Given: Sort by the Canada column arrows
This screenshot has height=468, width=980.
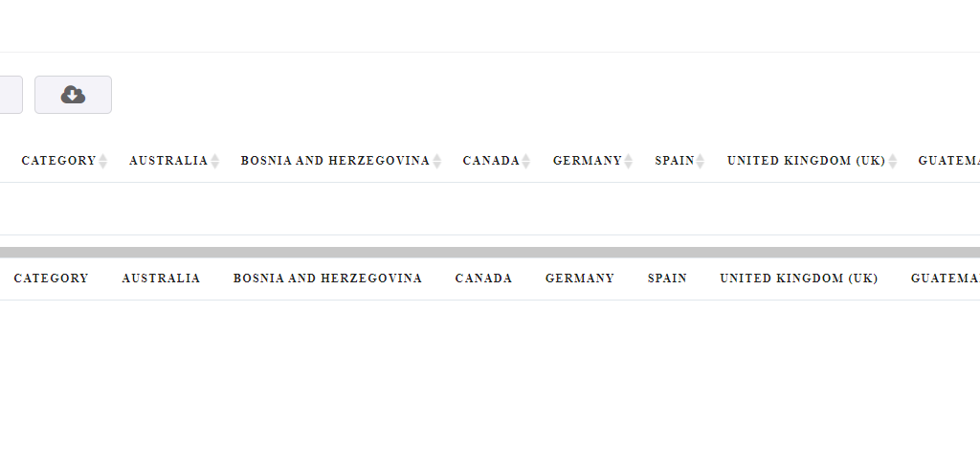Looking at the screenshot, I should pyautogui.click(x=526, y=161).
